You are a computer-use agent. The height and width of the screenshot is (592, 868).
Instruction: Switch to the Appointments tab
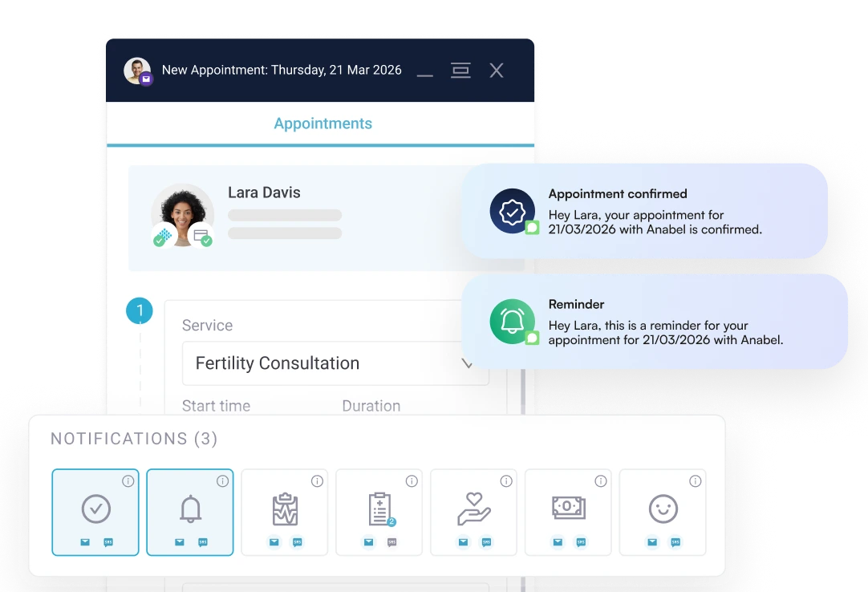point(322,124)
